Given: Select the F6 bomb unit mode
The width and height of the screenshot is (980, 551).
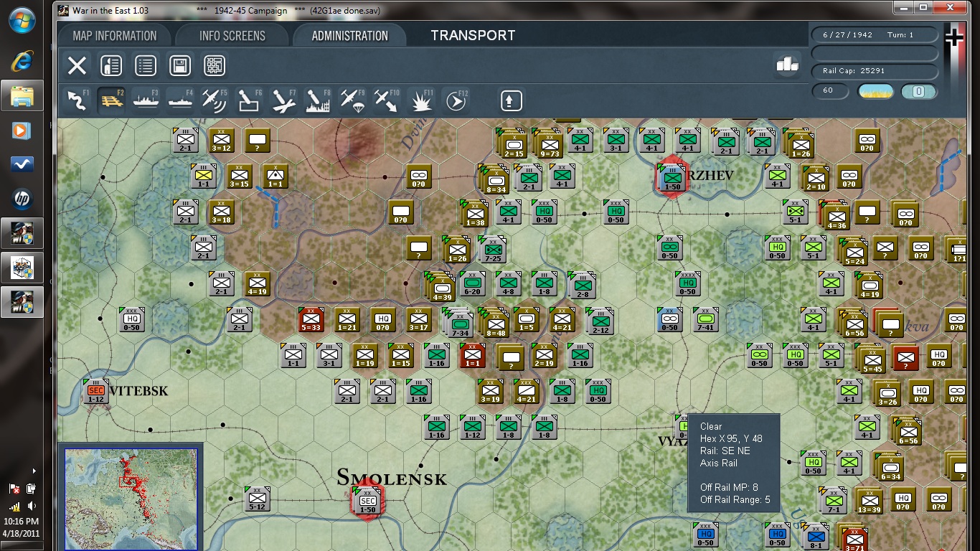Looking at the screenshot, I should click(x=250, y=100).
